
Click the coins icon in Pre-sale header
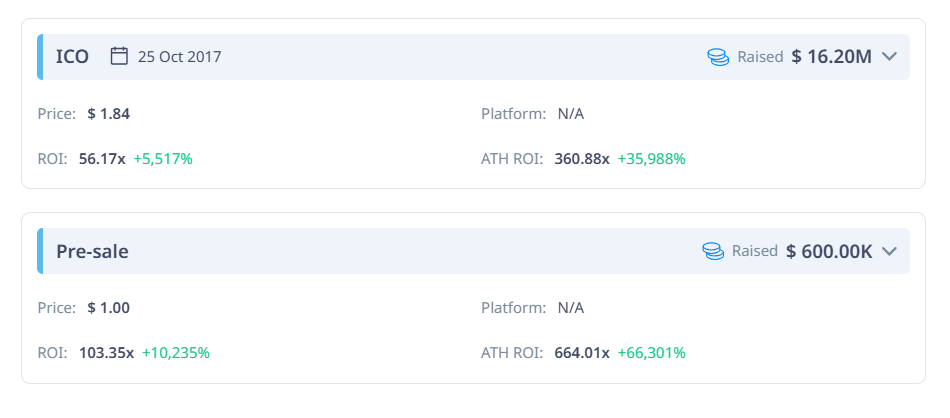(712, 251)
